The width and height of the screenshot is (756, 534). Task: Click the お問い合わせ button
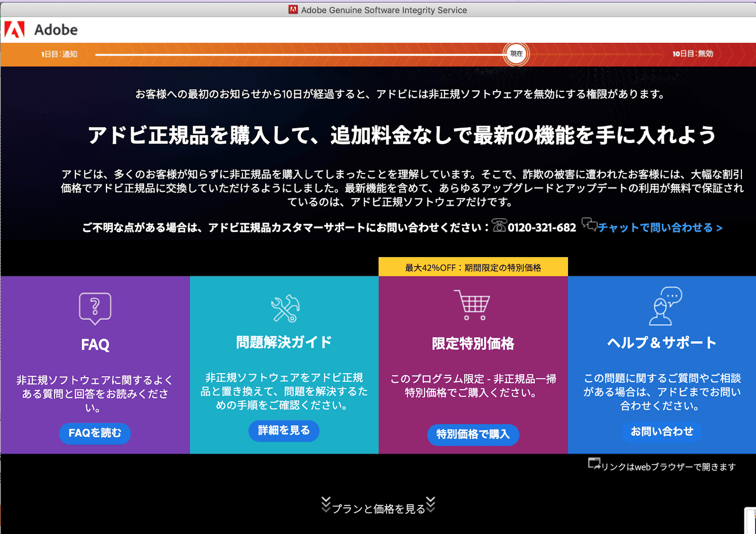(x=662, y=432)
